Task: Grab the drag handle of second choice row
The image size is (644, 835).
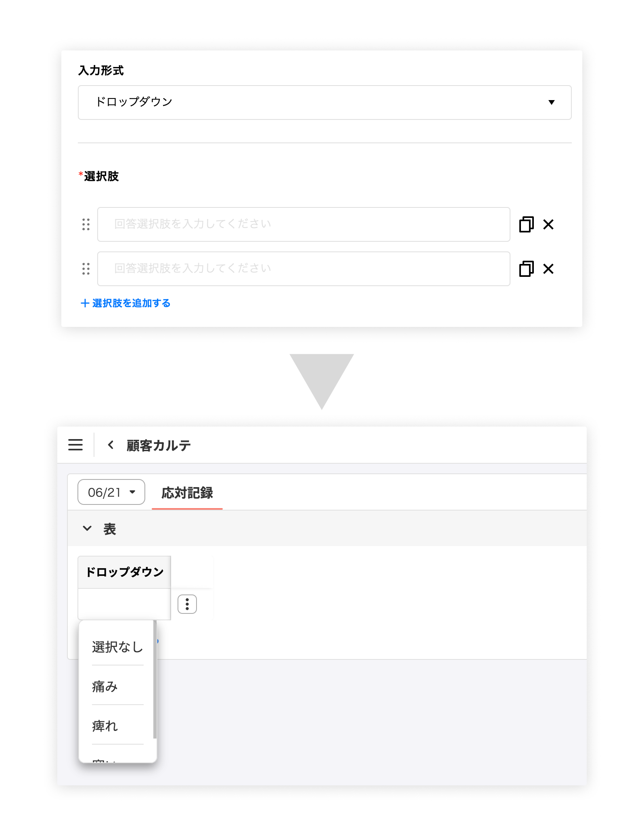Action: click(x=86, y=269)
